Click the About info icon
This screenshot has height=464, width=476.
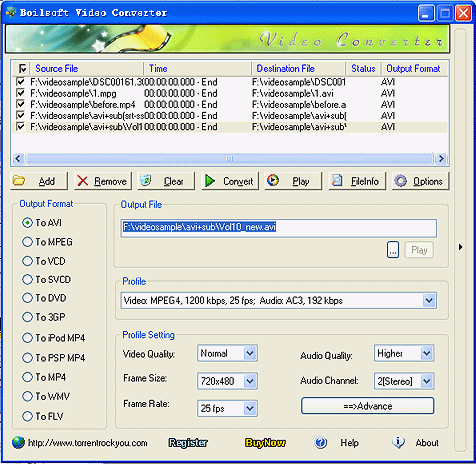pos(398,442)
